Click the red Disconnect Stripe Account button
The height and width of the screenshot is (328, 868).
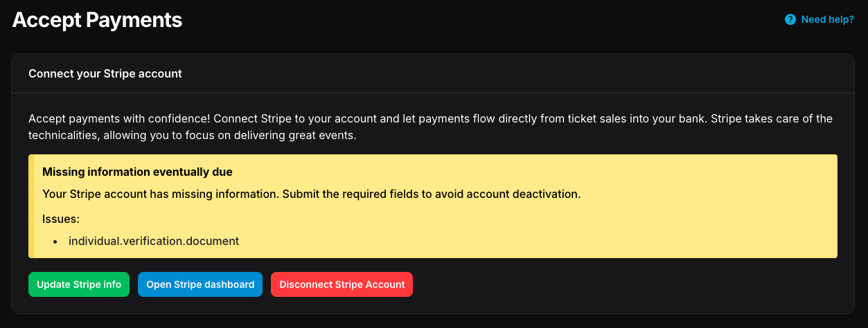click(x=342, y=284)
